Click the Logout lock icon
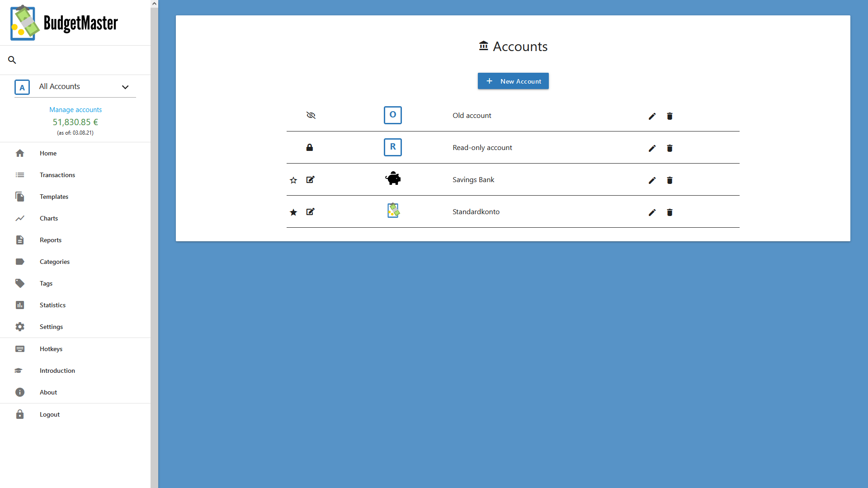Screen dimensions: 868x488 tap(20, 414)
